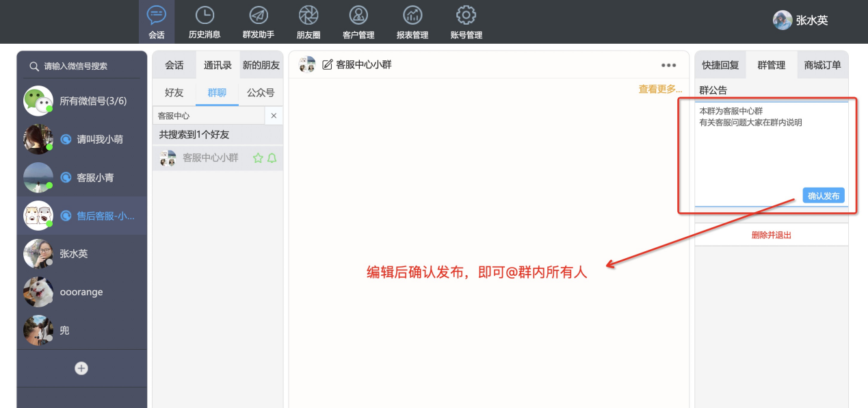The height and width of the screenshot is (408, 868).
Task: Switch to 群聊 sub-tab
Action: (217, 92)
